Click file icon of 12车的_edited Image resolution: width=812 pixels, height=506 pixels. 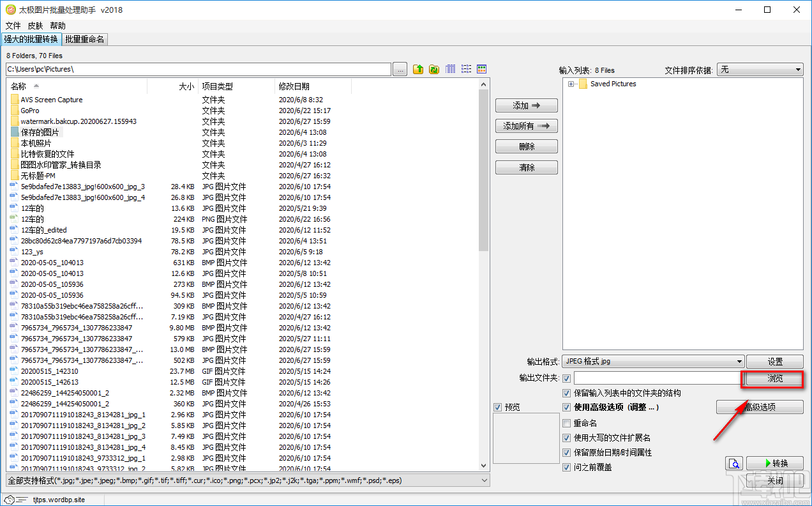pyautogui.click(x=15, y=230)
